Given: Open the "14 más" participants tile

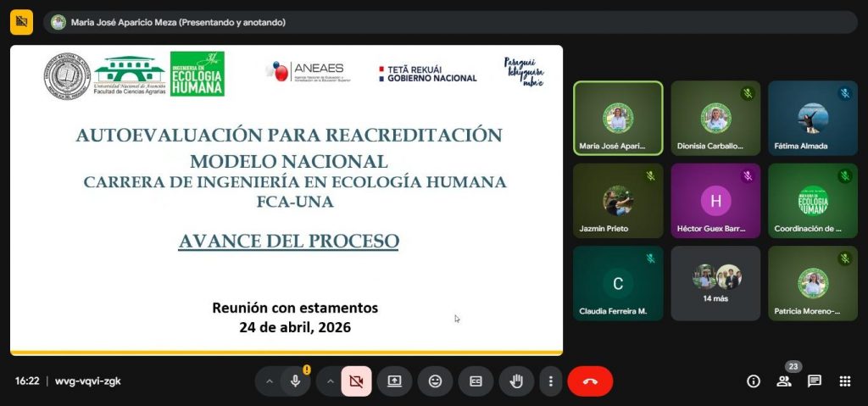Looking at the screenshot, I should click(715, 283).
